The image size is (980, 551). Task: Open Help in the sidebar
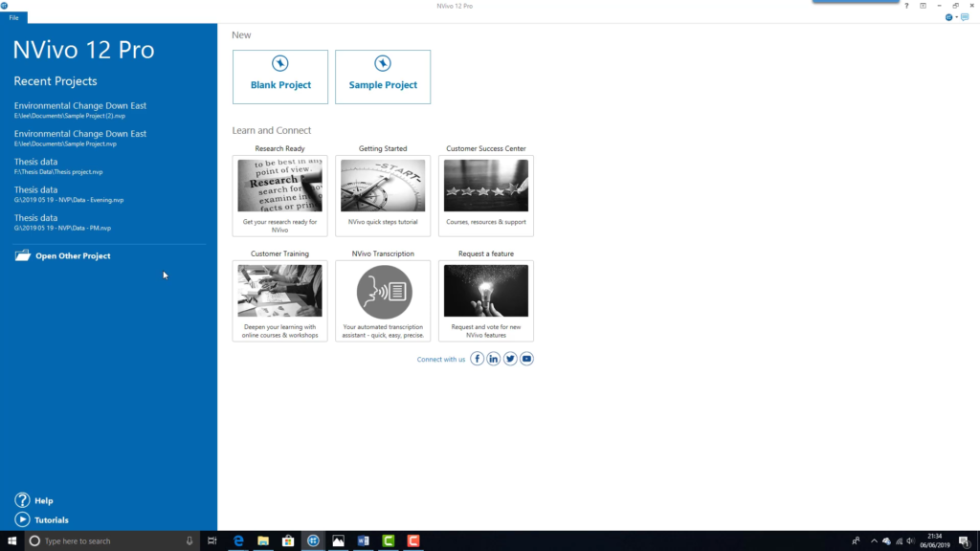click(x=33, y=500)
